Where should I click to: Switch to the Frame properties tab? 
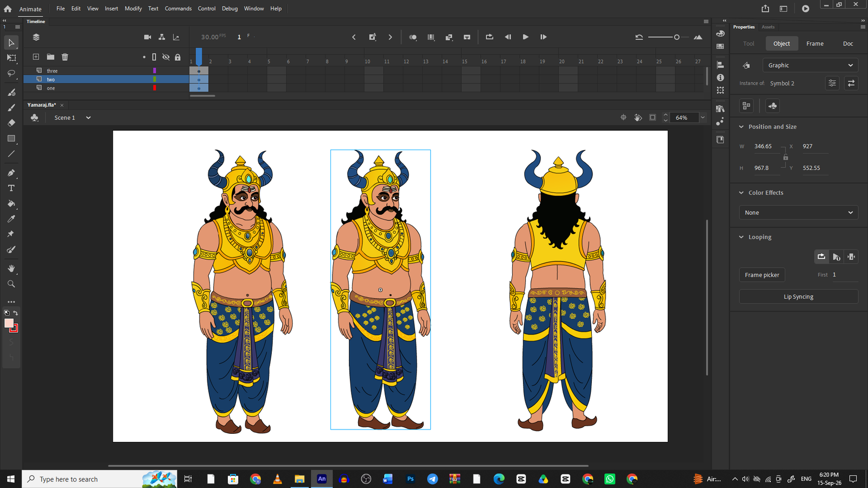(815, 43)
